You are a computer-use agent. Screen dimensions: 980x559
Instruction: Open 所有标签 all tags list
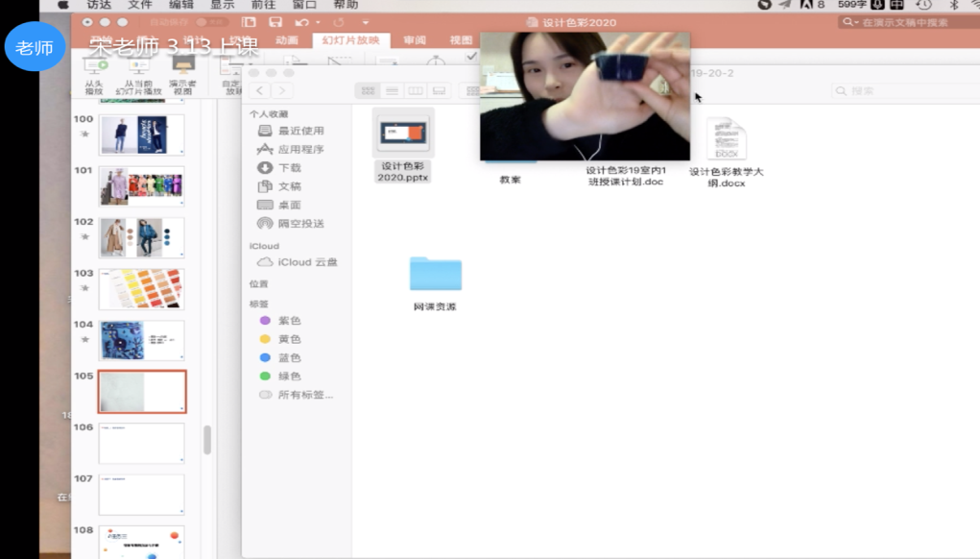(305, 395)
